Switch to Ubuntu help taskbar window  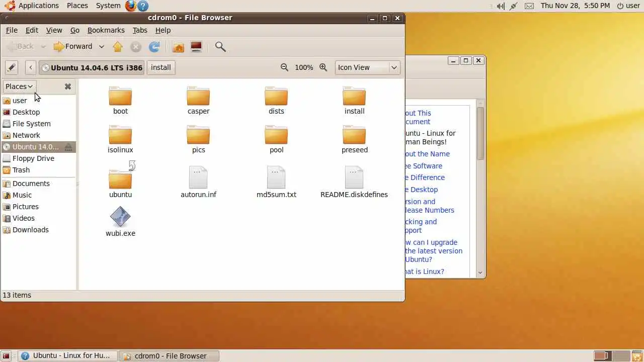pyautogui.click(x=68, y=355)
